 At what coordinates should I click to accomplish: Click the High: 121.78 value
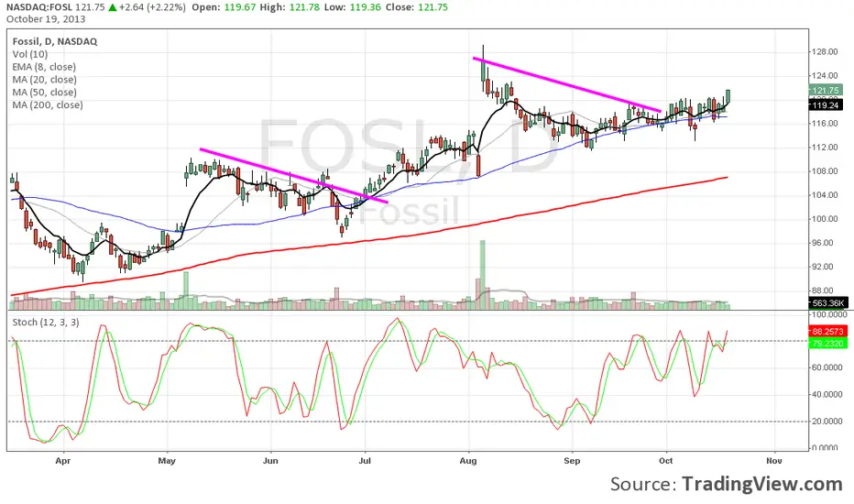288,7
